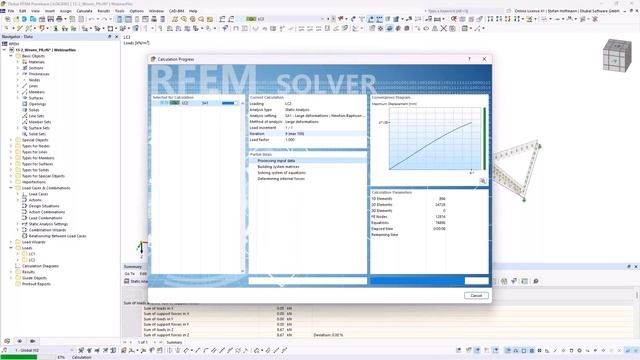Image resolution: width=640 pixels, height=360 pixels.
Task: Switch to navigator Display tab with eye icon
Action: point(20,341)
